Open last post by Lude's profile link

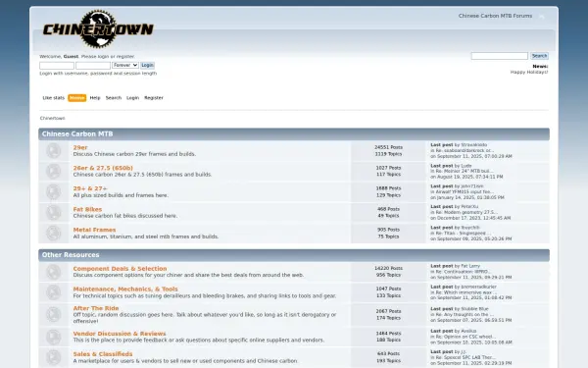point(466,166)
